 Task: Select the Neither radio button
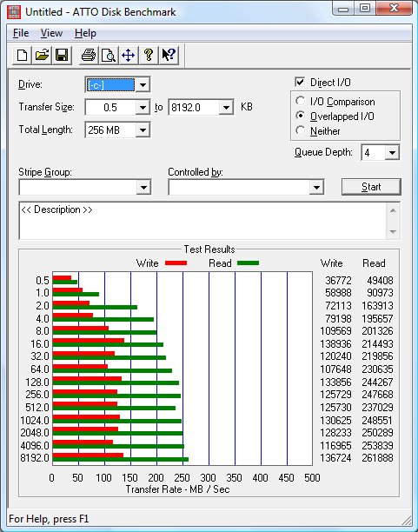pyautogui.click(x=300, y=130)
